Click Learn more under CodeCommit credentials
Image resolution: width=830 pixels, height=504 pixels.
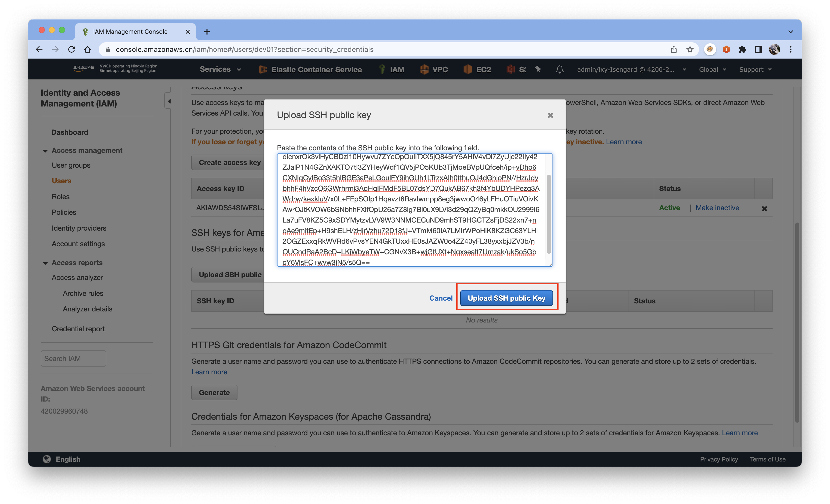(x=209, y=372)
